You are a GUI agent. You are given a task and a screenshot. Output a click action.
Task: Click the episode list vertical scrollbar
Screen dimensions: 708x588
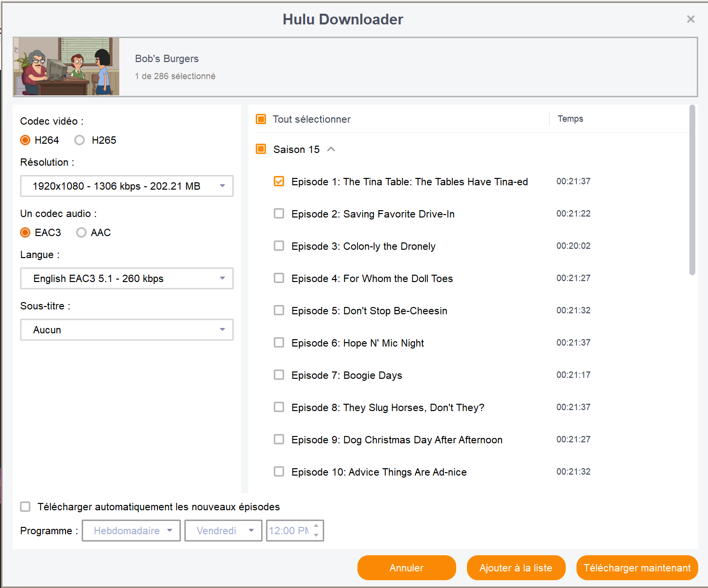point(692,190)
